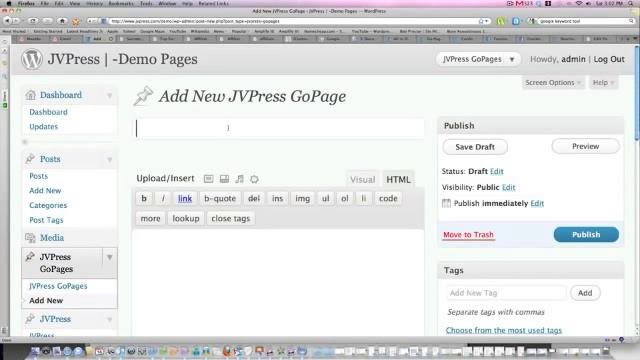Image resolution: width=640 pixels, height=360 pixels.
Task: Expand the Help panel
Action: click(603, 82)
